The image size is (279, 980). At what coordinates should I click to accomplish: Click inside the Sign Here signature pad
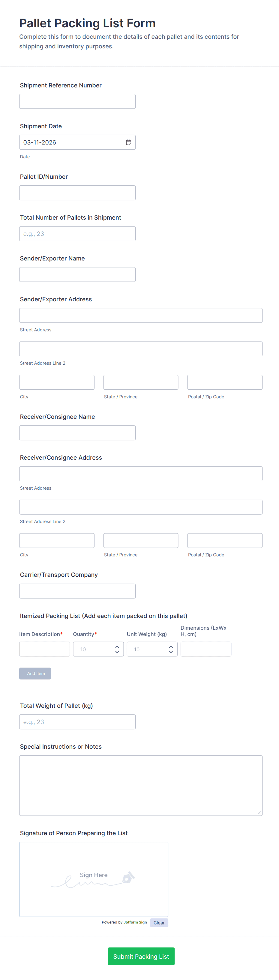pyautogui.click(x=94, y=879)
